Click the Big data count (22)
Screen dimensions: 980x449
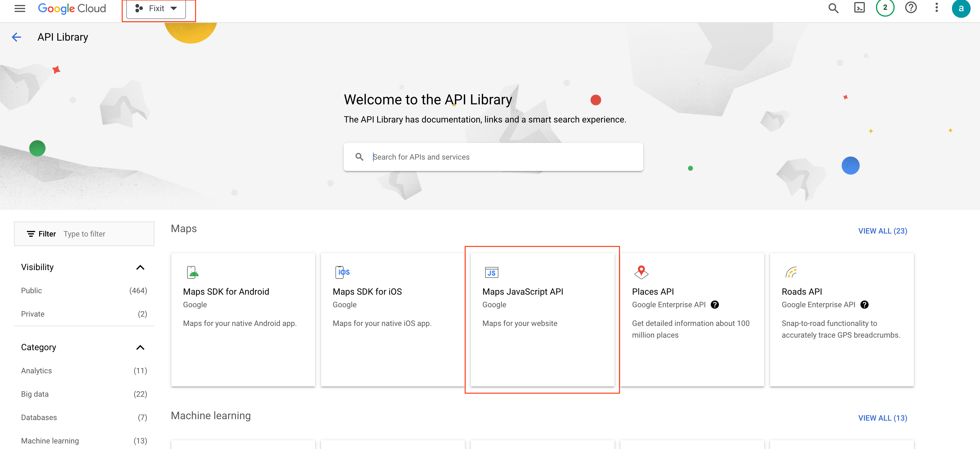coord(140,394)
